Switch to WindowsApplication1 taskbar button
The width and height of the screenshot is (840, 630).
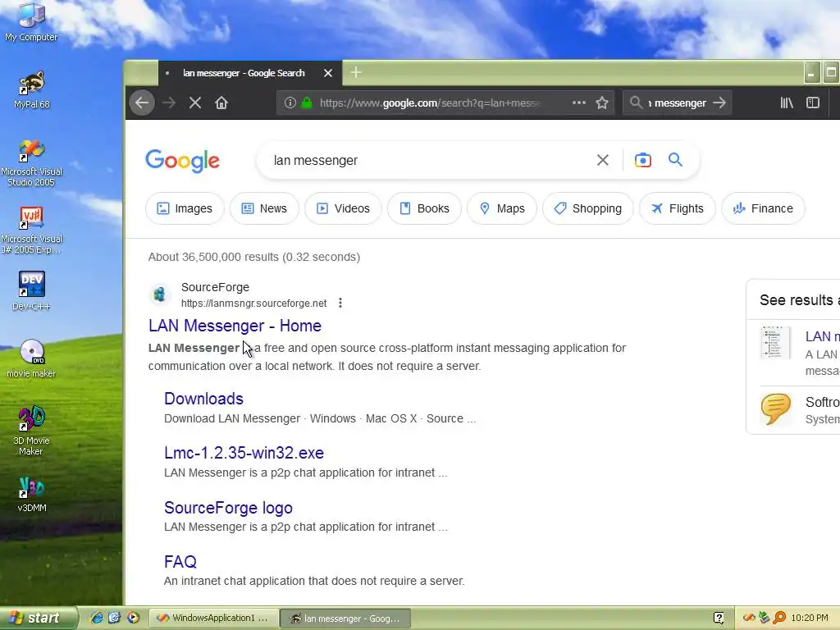pos(213,619)
